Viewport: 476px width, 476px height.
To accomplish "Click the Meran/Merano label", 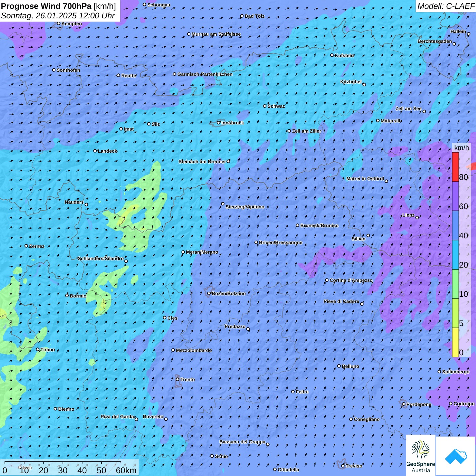I will click(202, 252).
